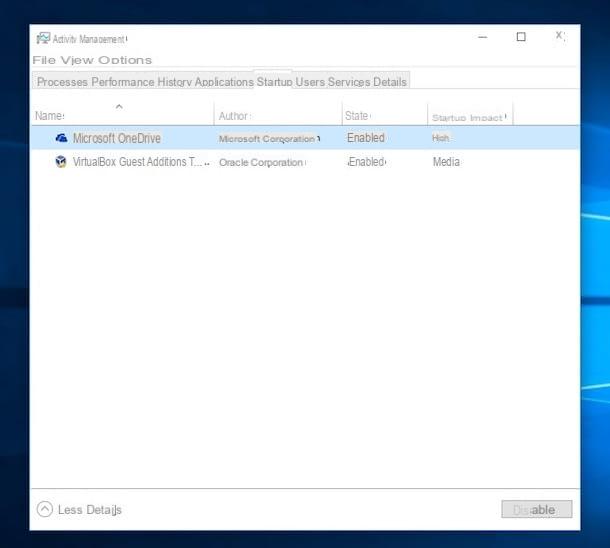
Task: Click Enabled state of Microsoft OneDrive
Action: (x=366, y=138)
